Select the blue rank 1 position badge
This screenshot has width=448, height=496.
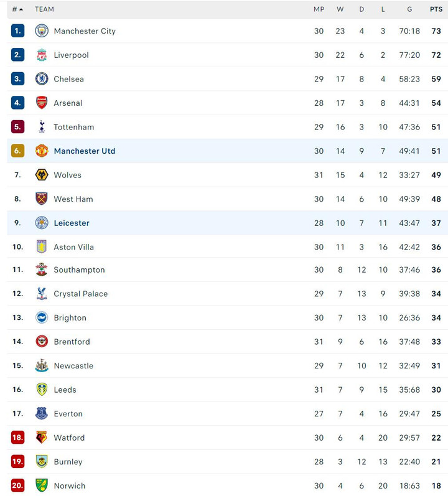[17, 31]
